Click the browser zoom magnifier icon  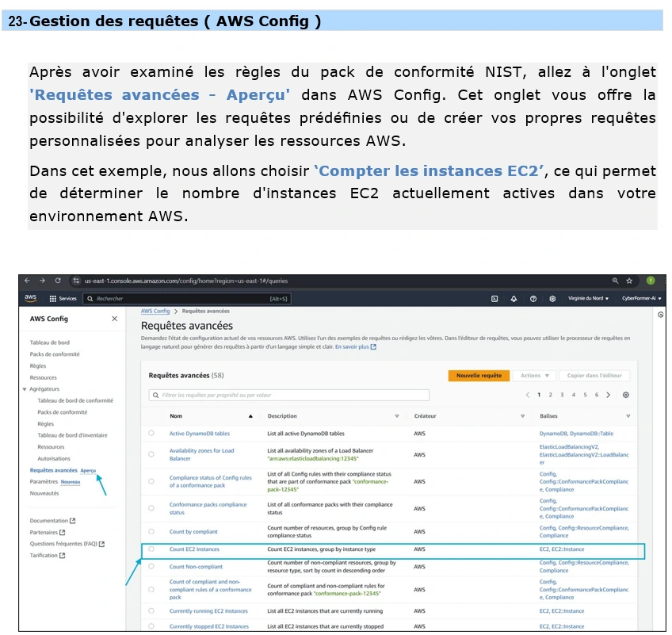point(616,281)
